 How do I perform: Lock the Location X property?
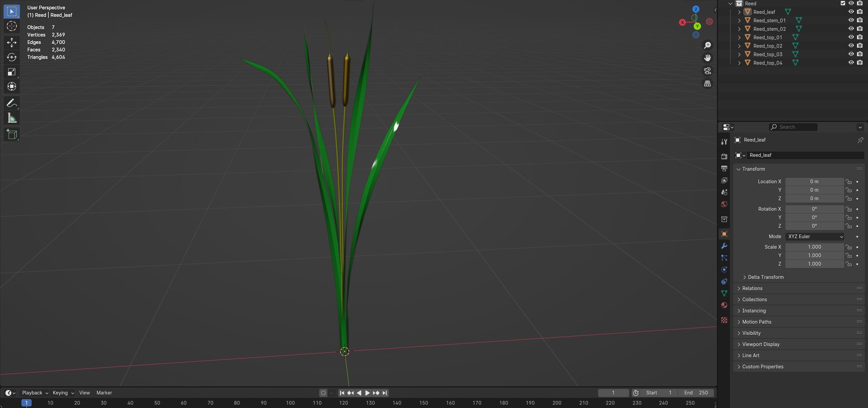point(849,182)
